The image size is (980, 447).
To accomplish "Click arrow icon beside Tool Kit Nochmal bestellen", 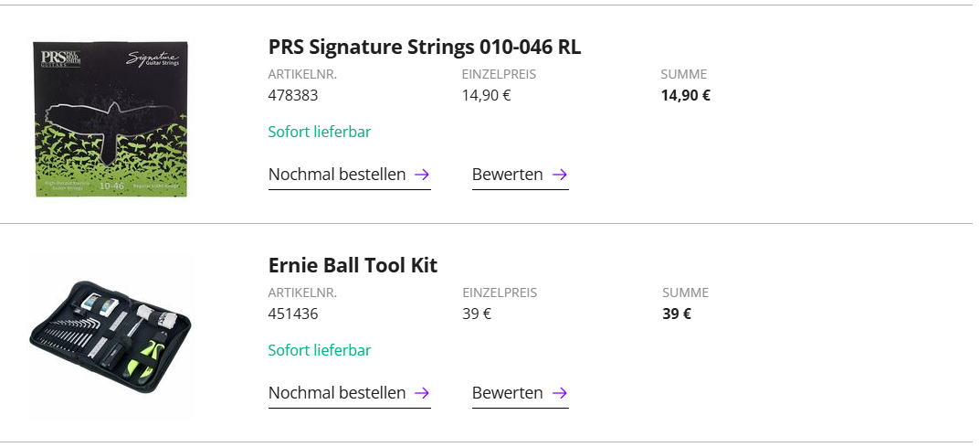I will [422, 393].
